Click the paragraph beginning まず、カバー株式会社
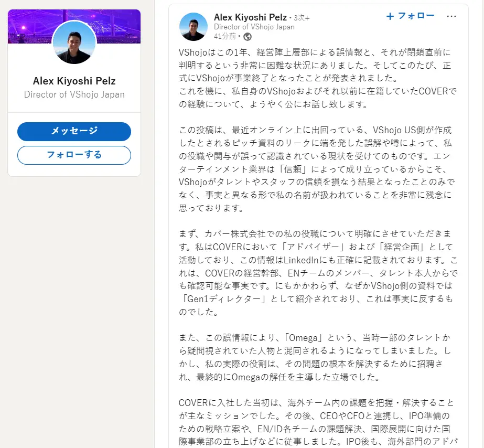Image resolution: width=484 pixels, height=448 pixels. [x=318, y=273]
